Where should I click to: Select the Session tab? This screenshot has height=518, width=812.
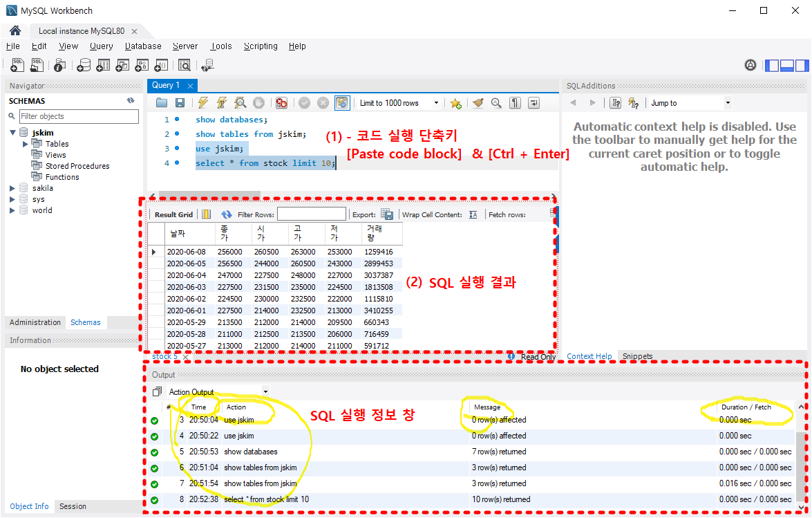pyautogui.click(x=73, y=506)
